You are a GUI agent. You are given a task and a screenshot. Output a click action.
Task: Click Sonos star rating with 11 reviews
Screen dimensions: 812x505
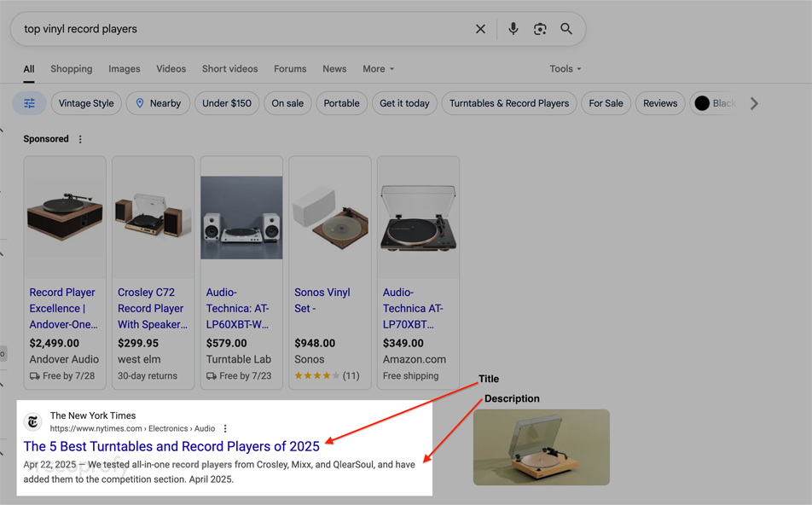coord(327,375)
